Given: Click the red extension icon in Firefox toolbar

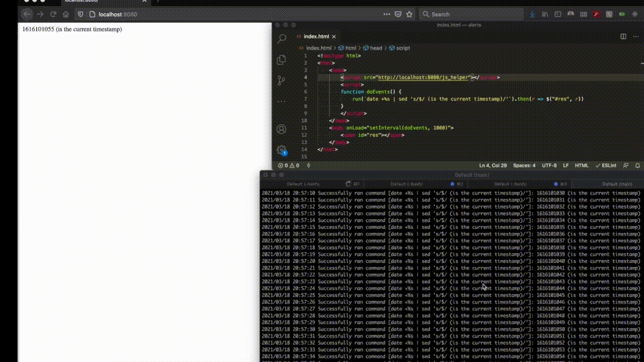Looking at the screenshot, I should 597,14.
